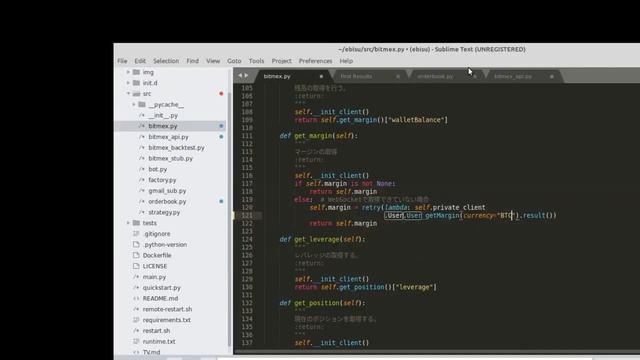Switch to the bitmex_api.py tab

pyautogui.click(x=513, y=76)
